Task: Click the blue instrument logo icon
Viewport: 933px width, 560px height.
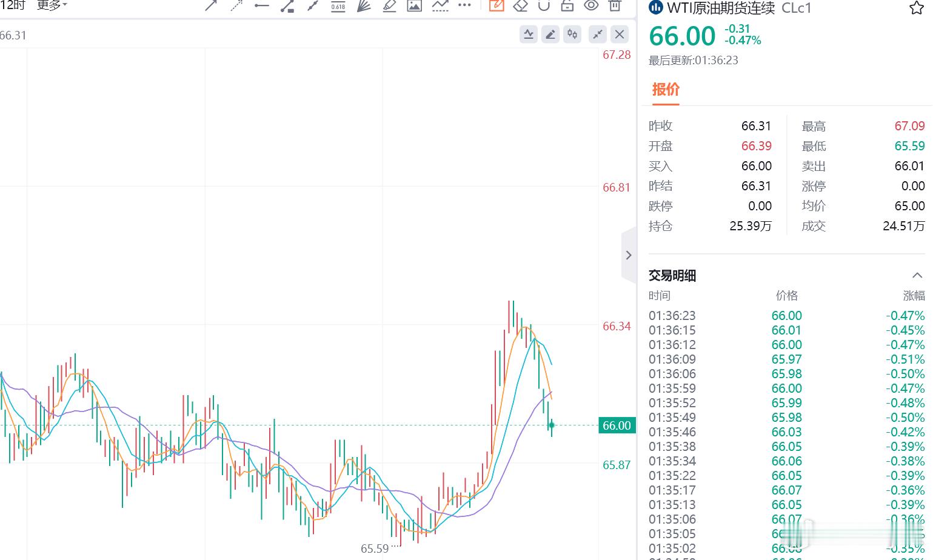Action: click(x=655, y=8)
